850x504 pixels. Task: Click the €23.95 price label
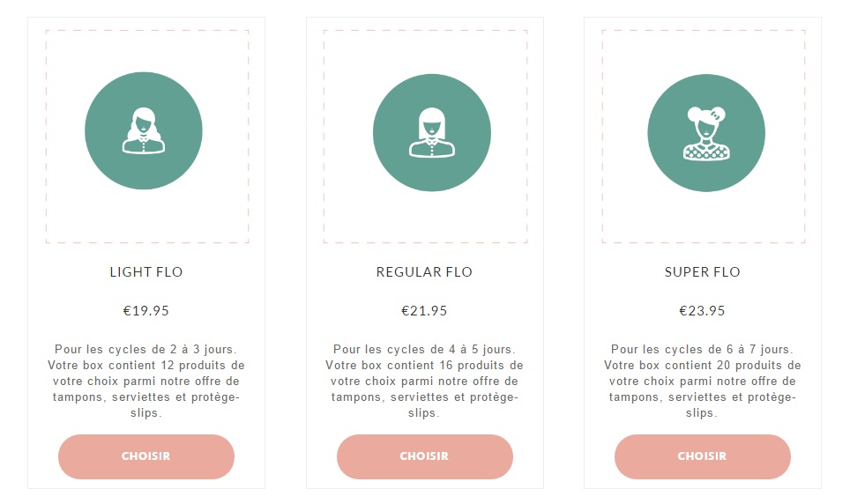[x=703, y=311]
